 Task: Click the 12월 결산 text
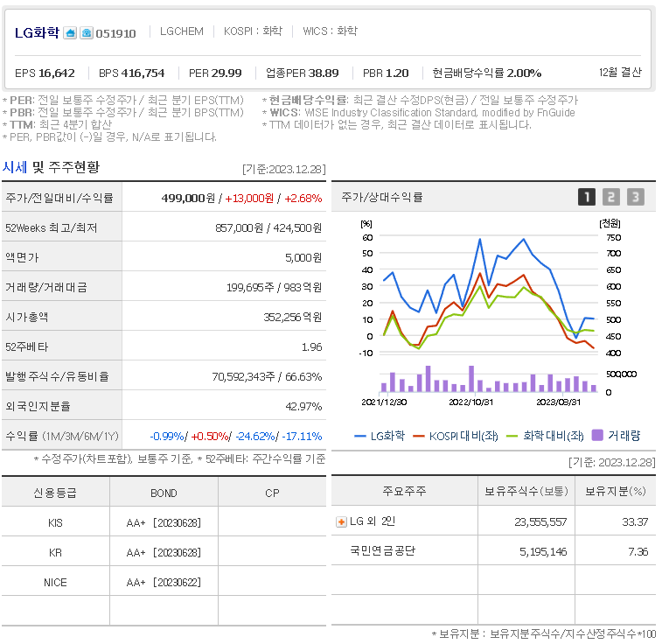tap(620, 73)
